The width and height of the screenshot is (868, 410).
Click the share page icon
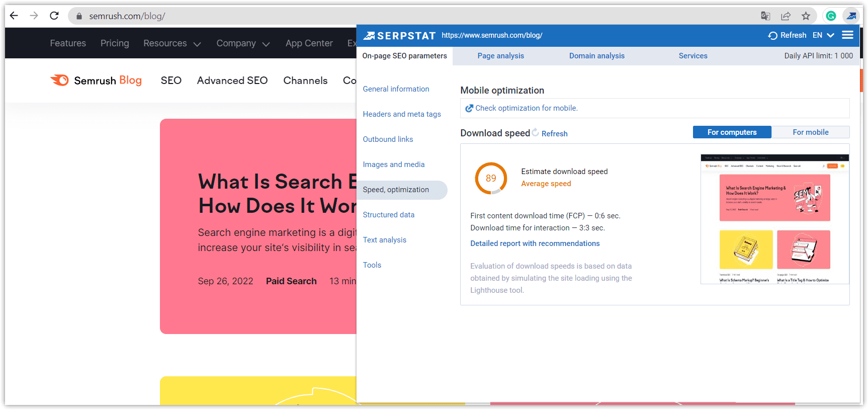[786, 16]
